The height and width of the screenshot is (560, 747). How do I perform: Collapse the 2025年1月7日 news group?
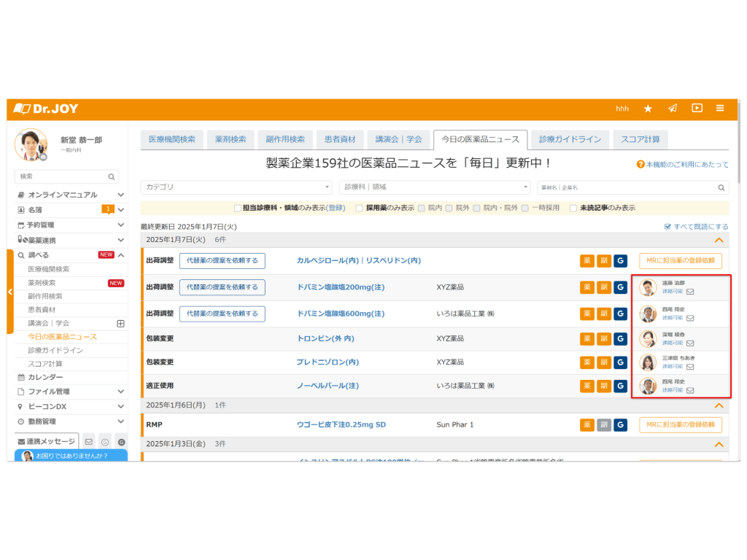[719, 239]
